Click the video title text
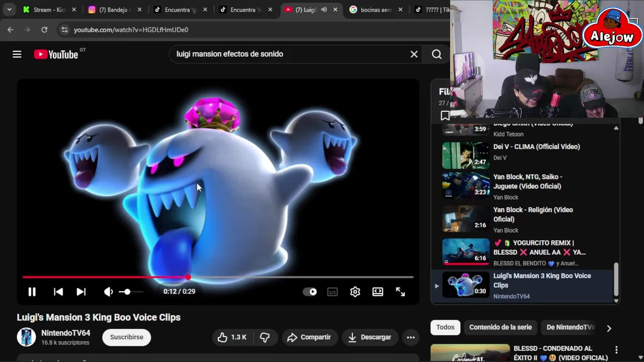The image size is (644, 362). [x=99, y=317]
